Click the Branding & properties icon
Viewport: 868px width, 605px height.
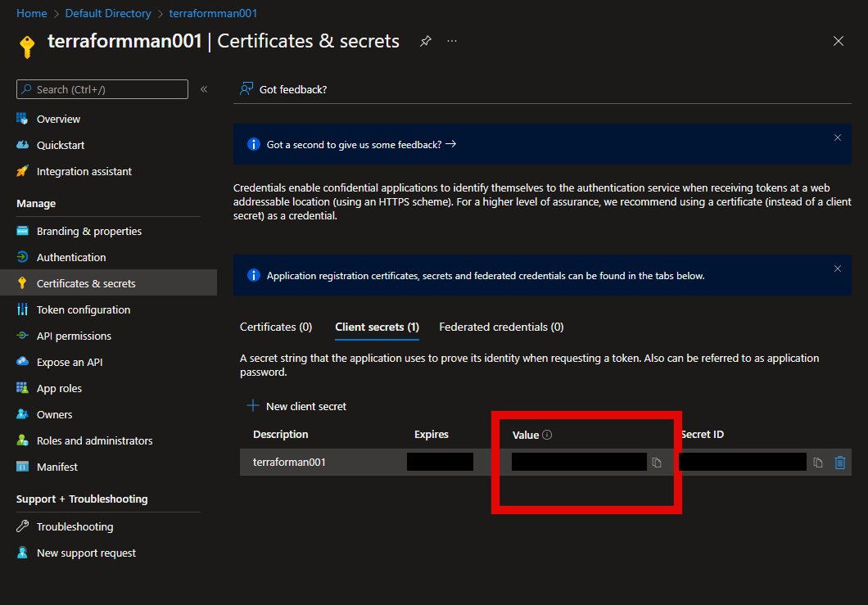pyautogui.click(x=22, y=231)
